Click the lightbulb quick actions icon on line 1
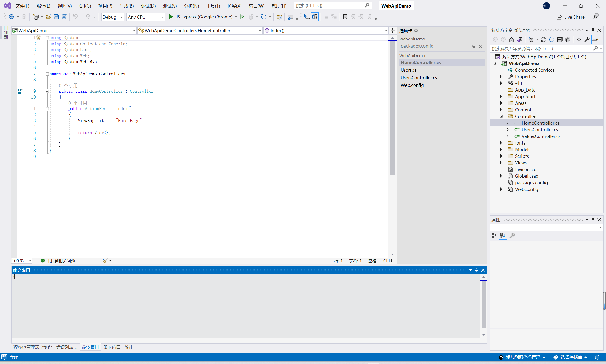 coord(39,37)
